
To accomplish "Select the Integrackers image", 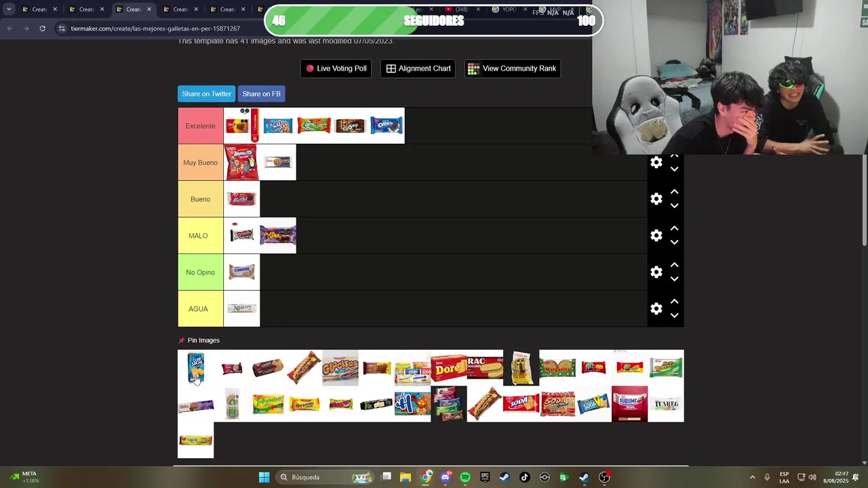I will 268,404.
